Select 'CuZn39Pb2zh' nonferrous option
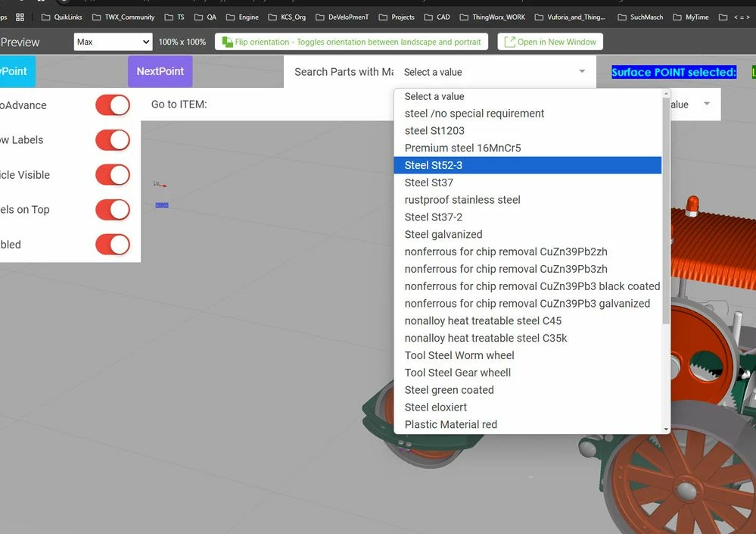This screenshot has width=756, height=534. (527, 251)
